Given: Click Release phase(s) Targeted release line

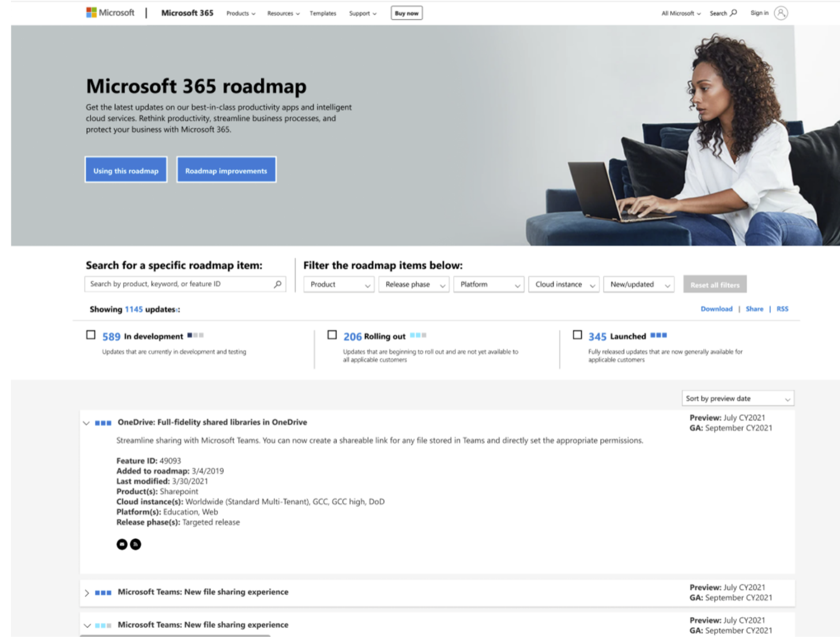Looking at the screenshot, I should pos(178,523).
